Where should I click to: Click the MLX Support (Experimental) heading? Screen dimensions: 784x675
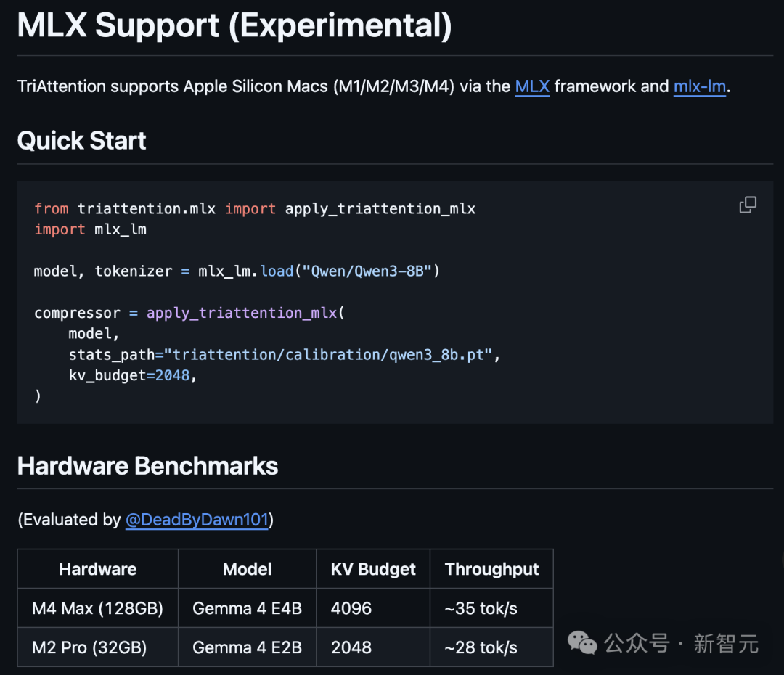tap(234, 25)
